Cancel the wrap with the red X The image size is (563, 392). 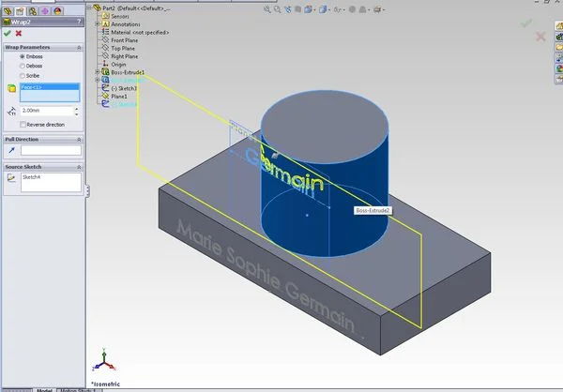tap(19, 34)
